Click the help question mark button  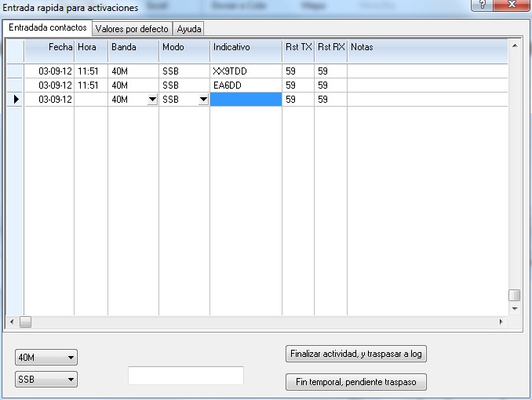tap(481, 5)
